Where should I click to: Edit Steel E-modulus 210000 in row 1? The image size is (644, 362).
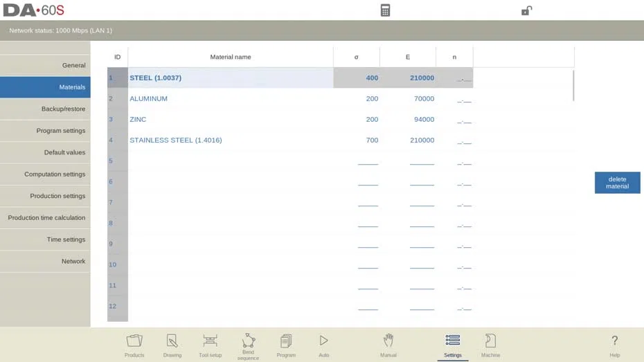[x=422, y=78]
